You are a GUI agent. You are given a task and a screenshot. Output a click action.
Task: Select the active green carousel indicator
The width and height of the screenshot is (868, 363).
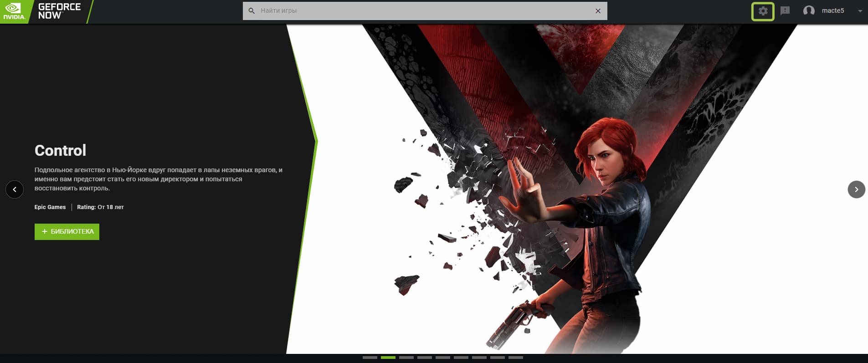point(388,358)
